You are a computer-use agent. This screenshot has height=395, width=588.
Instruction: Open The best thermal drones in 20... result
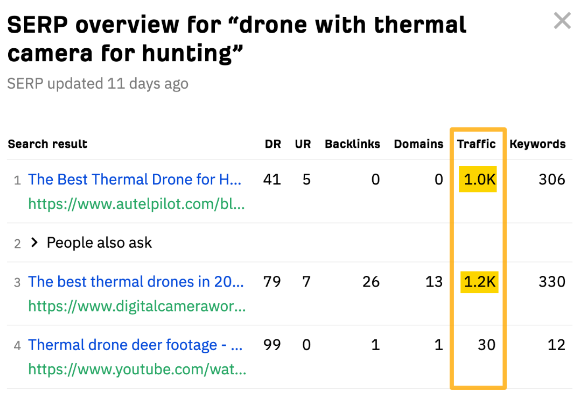coord(136,282)
